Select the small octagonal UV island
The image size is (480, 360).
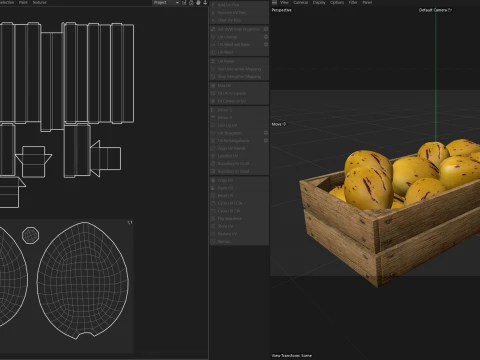[x=31, y=235]
